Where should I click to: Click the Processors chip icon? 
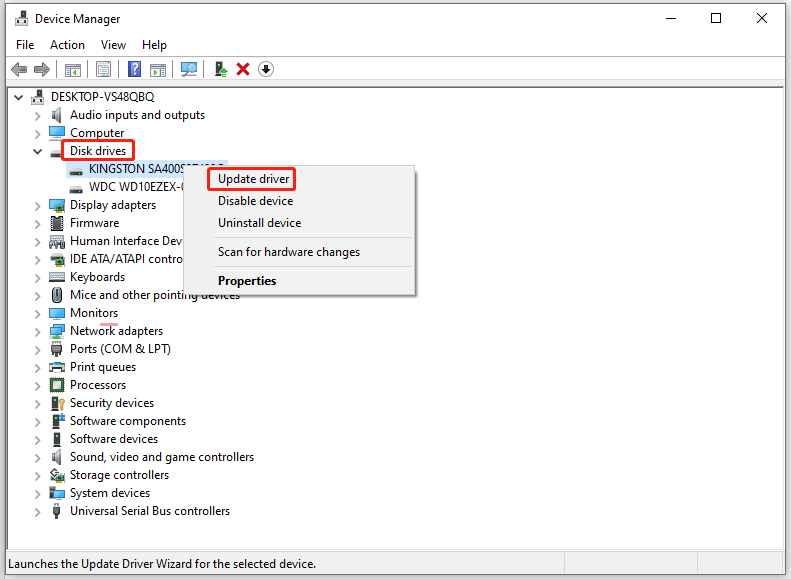click(57, 385)
